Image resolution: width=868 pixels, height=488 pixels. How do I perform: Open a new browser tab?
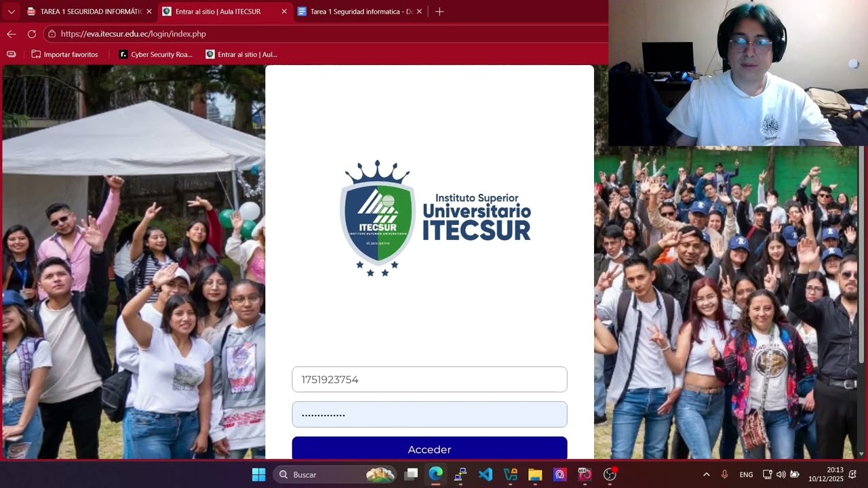[439, 12]
